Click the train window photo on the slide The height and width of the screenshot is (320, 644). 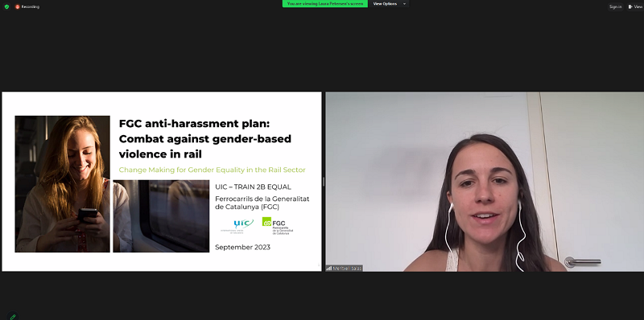pyautogui.click(x=161, y=216)
